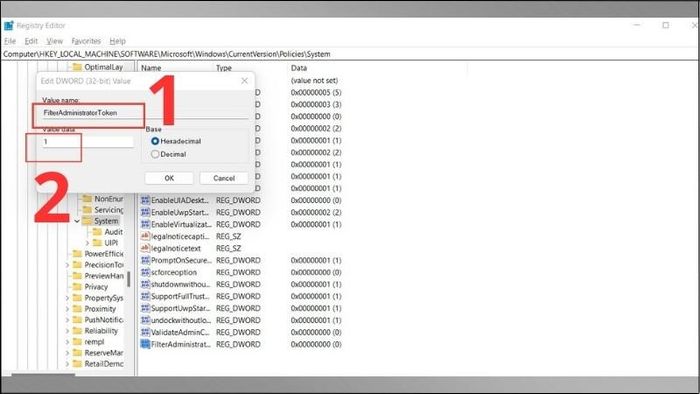700x394 pixels.
Task: Open the Edit menu
Action: coord(31,41)
